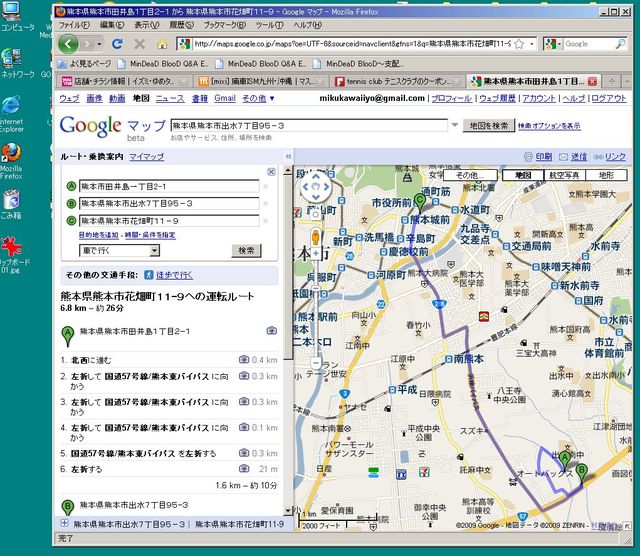Expand the その他 dropdown in Google top links

pos(257,99)
